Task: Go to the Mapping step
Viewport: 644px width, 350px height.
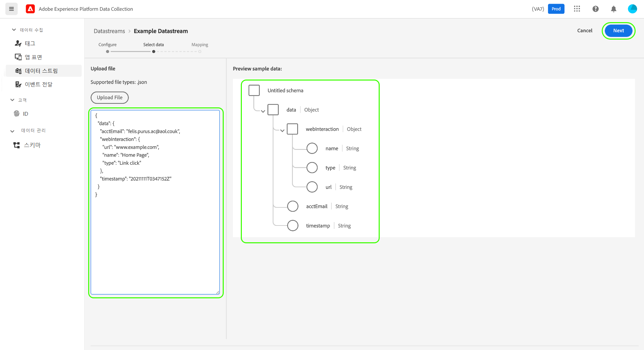Action: pyautogui.click(x=200, y=45)
